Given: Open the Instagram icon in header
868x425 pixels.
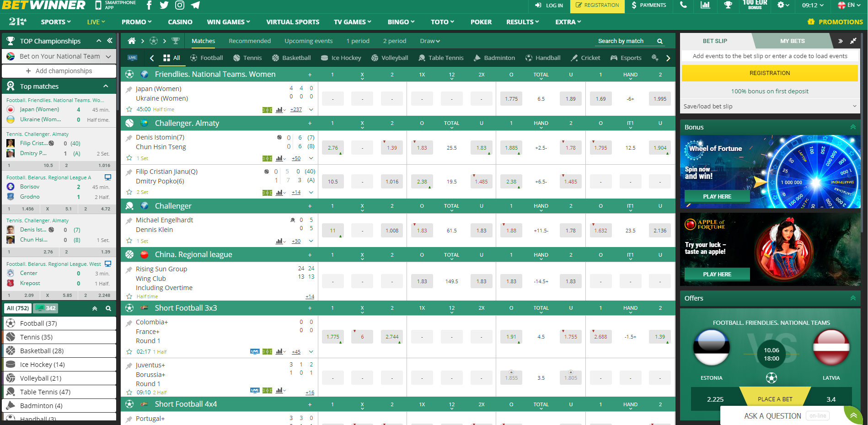Looking at the screenshot, I should 180,5.
